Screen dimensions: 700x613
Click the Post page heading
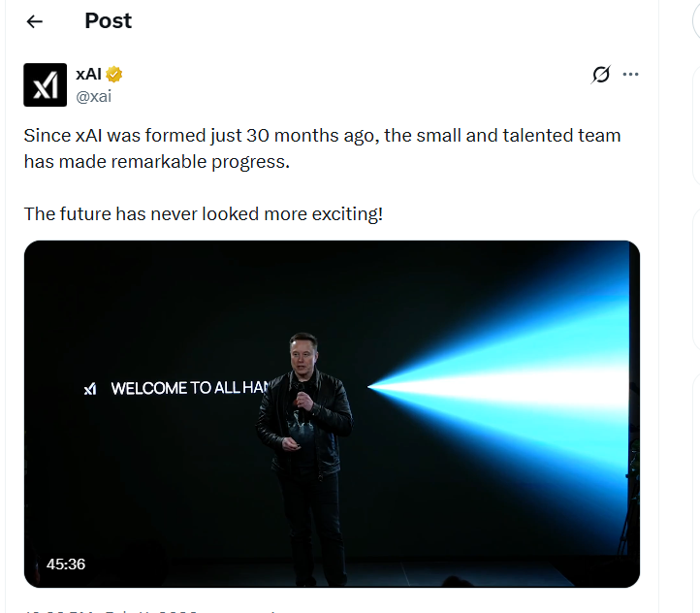pos(108,20)
